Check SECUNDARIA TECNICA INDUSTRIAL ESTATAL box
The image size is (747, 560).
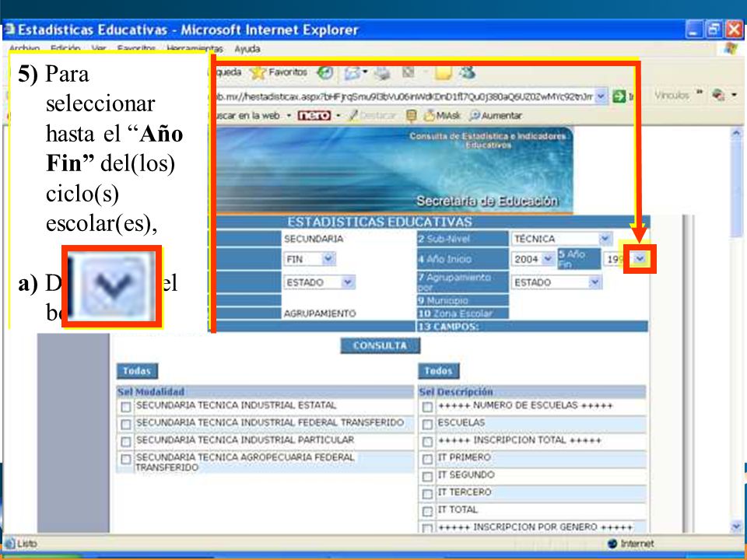click(126, 407)
